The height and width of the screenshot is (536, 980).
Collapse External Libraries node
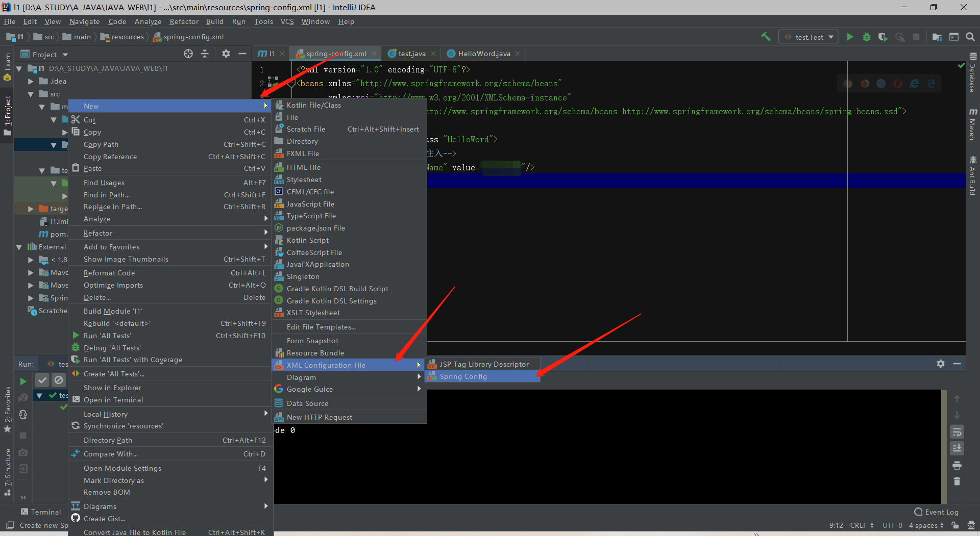(19, 247)
